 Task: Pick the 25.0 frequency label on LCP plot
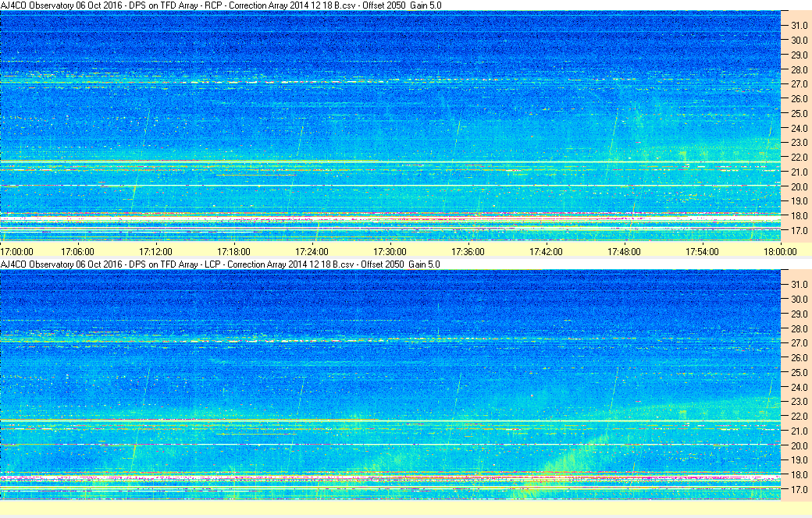(799, 373)
